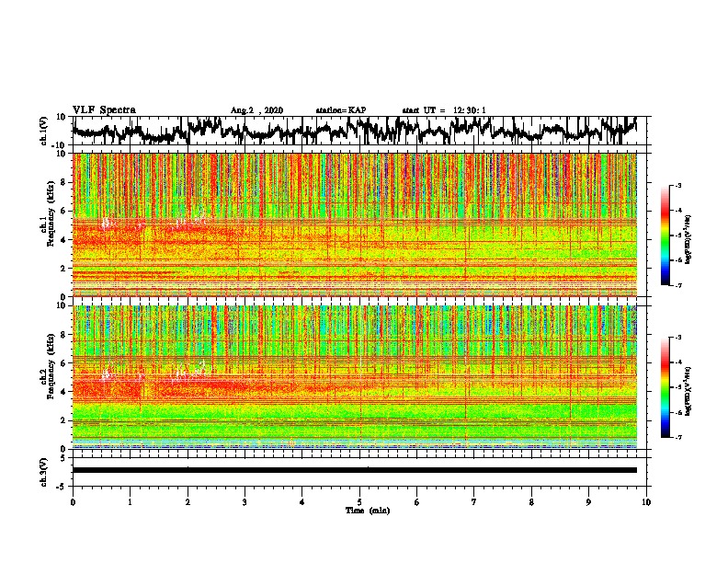Click the ch.1 "Frequency (kHz)" axis label
This screenshot has height=563, width=728.
click(51, 214)
